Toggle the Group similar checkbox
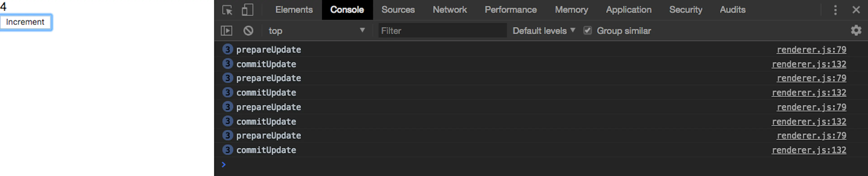868x176 pixels. click(x=587, y=30)
